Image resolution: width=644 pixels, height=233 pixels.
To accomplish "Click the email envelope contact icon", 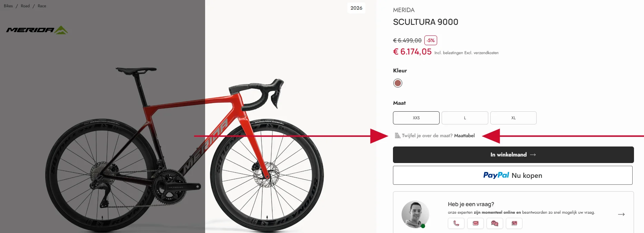I will point(475,223).
